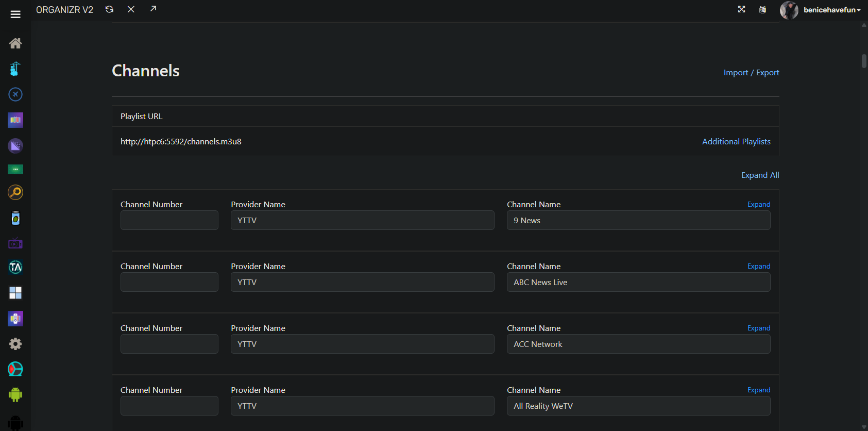This screenshot has width=868, height=431.
Task: Open the TA app icon in the sidebar
Action: [15, 267]
